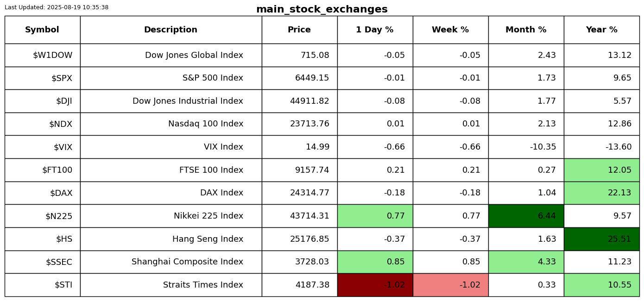Click the Week % column header
The width and height of the screenshot is (644, 301).
pyautogui.click(x=450, y=30)
